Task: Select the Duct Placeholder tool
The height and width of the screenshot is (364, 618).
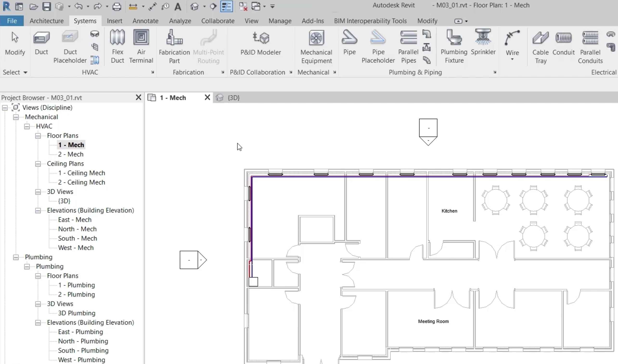Action: (70, 47)
